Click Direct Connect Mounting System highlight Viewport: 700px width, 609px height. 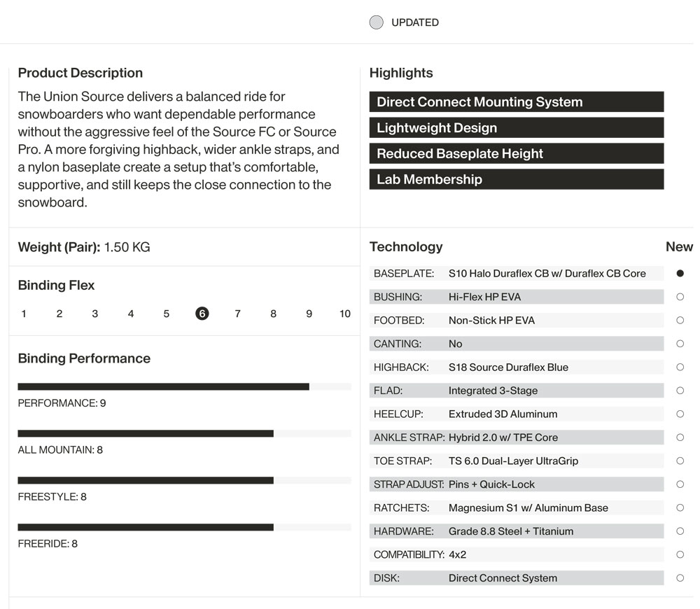pyautogui.click(x=516, y=102)
